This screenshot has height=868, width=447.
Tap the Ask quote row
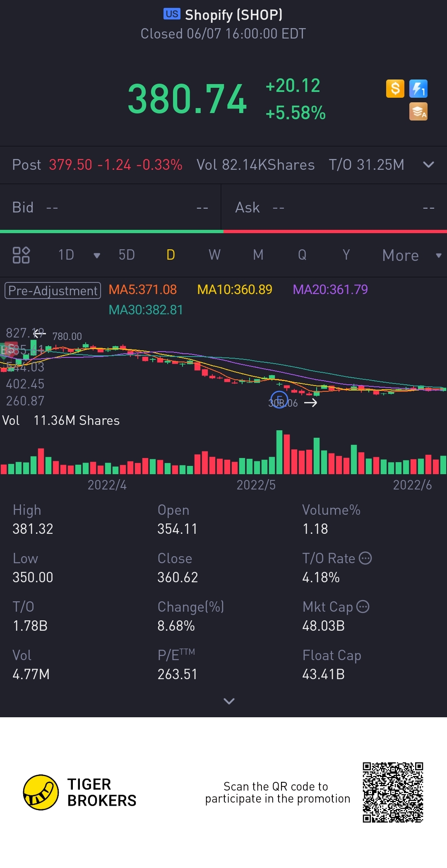334,207
